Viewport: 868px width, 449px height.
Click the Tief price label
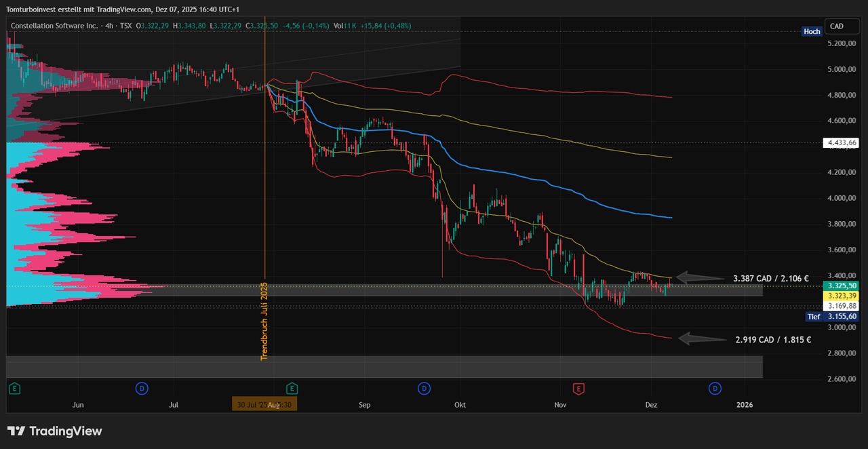point(813,317)
